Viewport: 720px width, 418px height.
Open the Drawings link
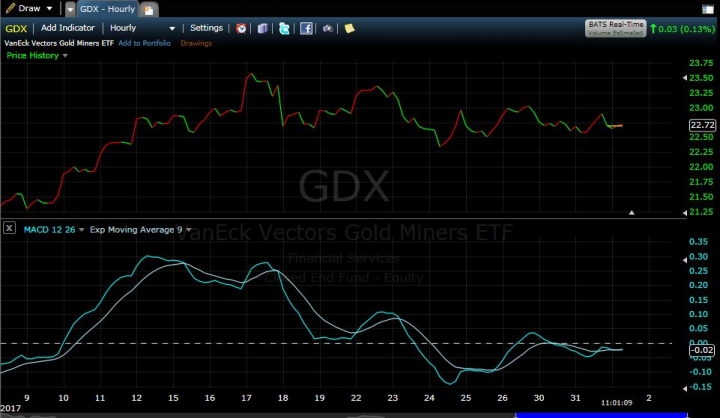tap(196, 43)
